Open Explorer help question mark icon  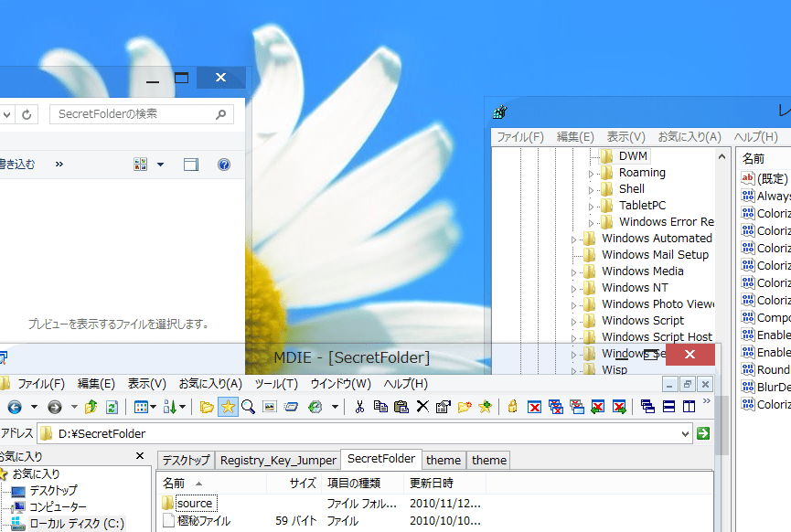pyautogui.click(x=224, y=165)
